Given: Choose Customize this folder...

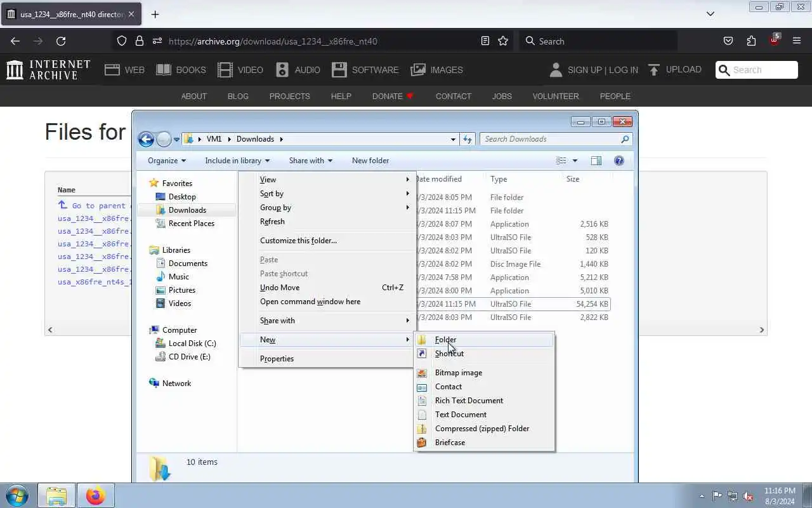Looking at the screenshot, I should tap(327, 241).
